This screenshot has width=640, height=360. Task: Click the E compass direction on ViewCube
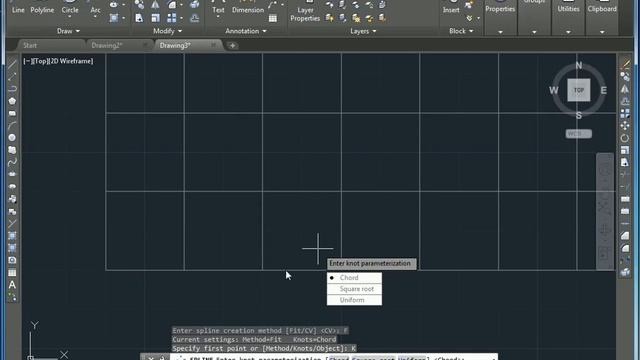point(604,90)
